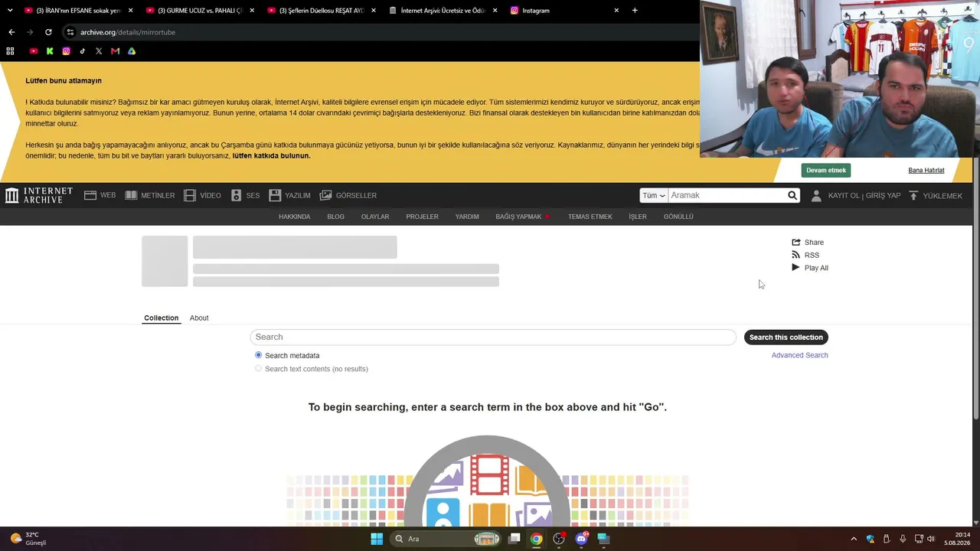The width and height of the screenshot is (980, 551).
Task: Select the Search text contents radio button
Action: point(259,369)
